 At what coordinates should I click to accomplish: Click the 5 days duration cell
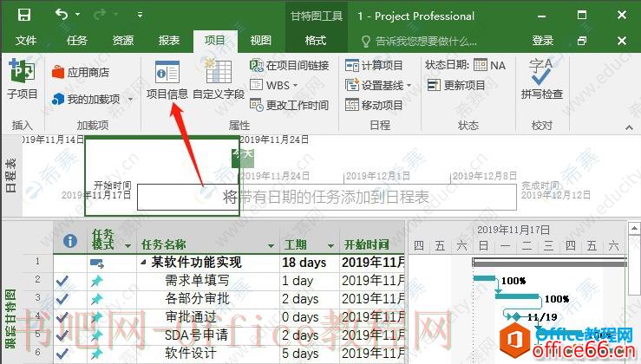pos(310,353)
